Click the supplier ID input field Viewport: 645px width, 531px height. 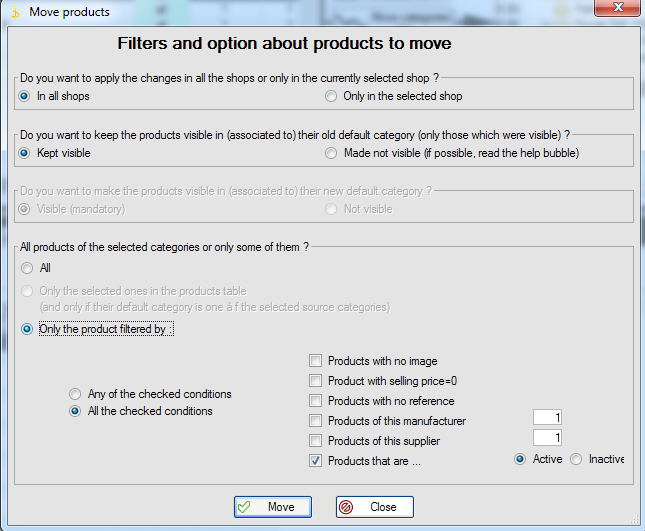click(548, 438)
